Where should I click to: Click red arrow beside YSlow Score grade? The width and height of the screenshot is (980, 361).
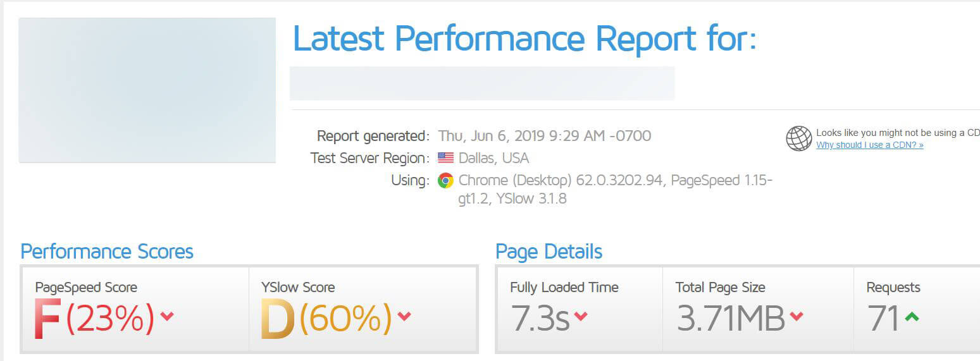[x=404, y=317]
